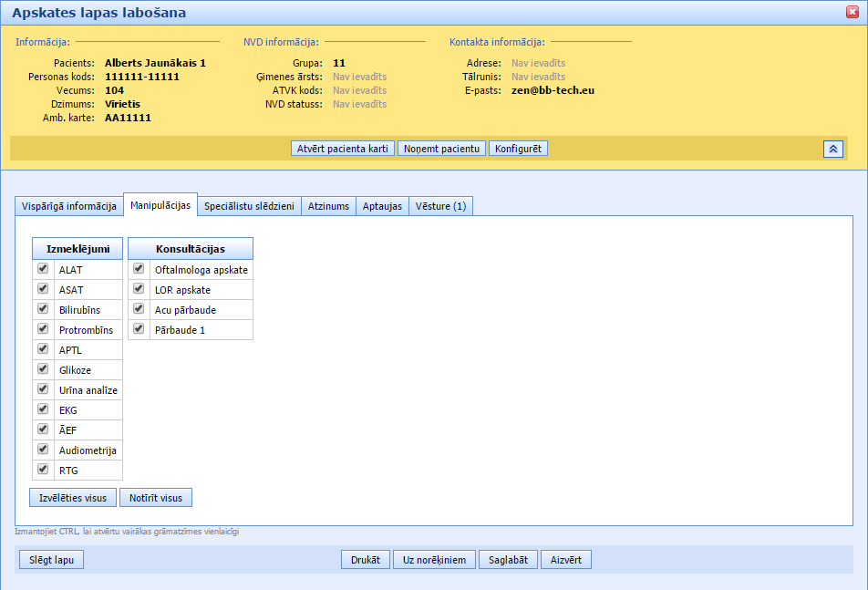Toggle the Audiometrija checkbox
Image resolution: width=868 pixels, height=590 pixels.
[43, 450]
